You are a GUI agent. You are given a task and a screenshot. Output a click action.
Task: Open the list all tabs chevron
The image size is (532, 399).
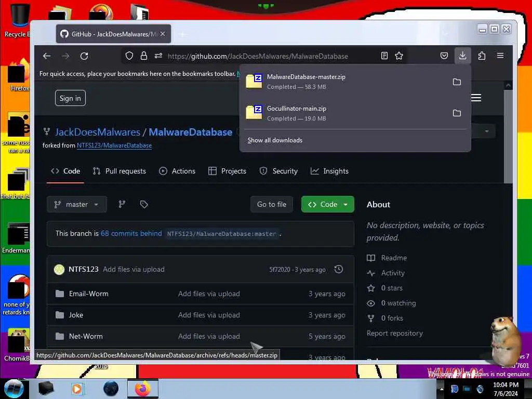click(x=445, y=34)
